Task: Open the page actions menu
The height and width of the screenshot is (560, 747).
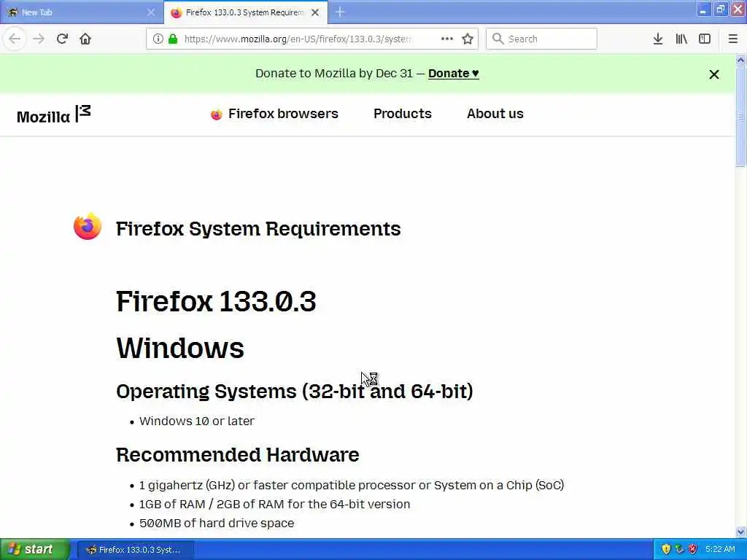Action: (x=447, y=39)
